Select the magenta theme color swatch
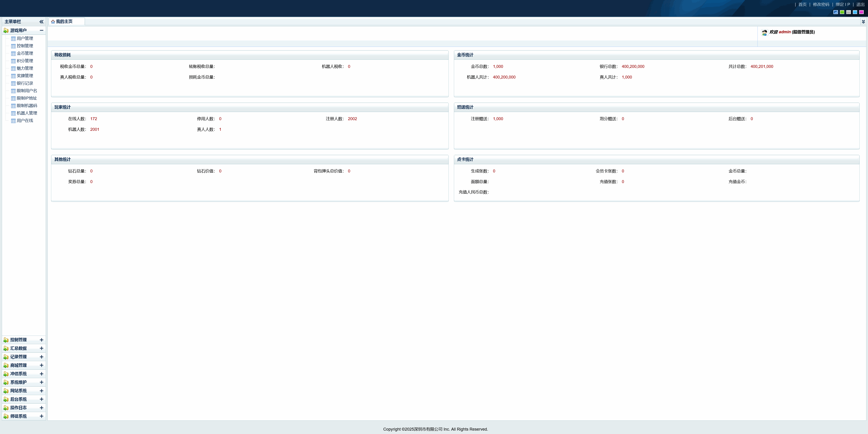The height and width of the screenshot is (434, 868). point(861,12)
